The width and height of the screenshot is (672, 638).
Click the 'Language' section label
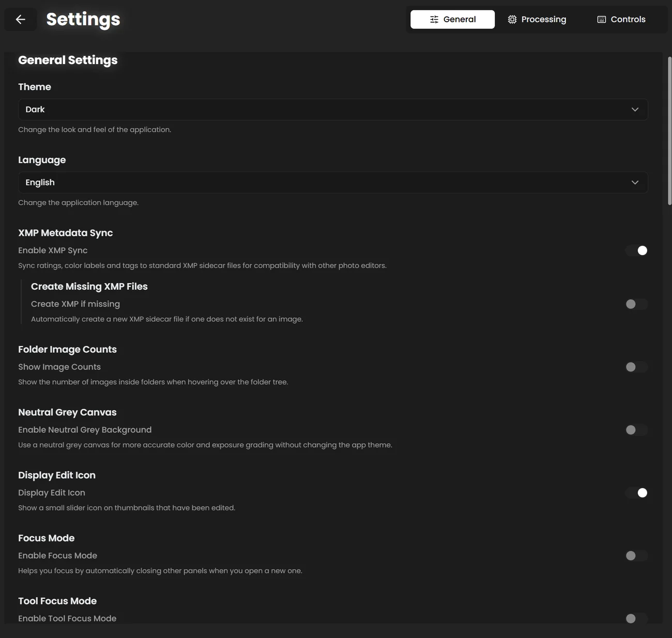click(x=42, y=160)
